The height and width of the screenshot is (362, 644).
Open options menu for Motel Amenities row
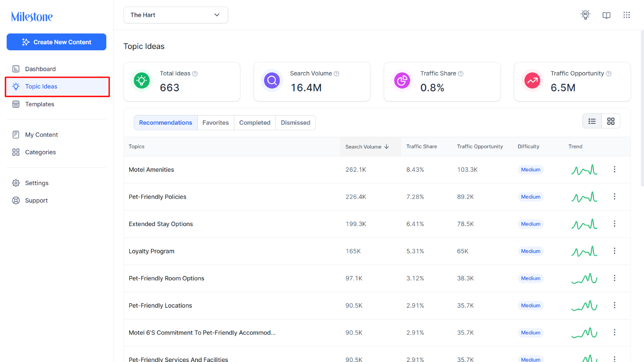[x=614, y=169]
